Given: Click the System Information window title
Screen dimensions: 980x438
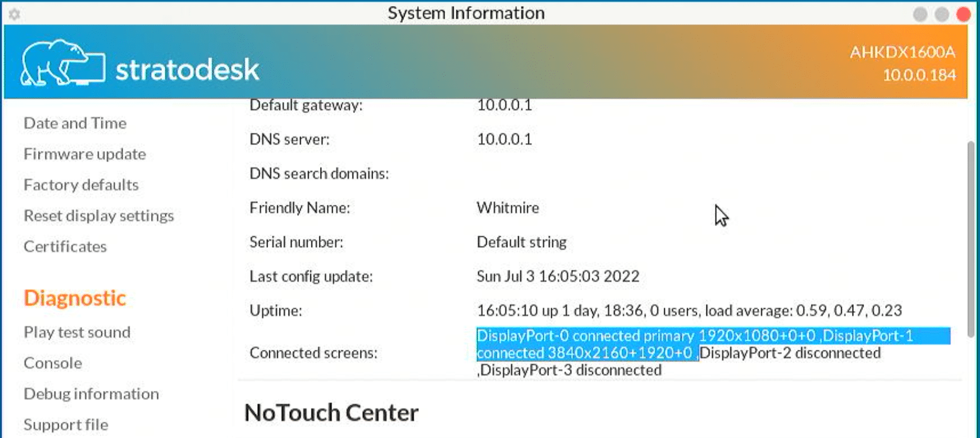Looking at the screenshot, I should pos(466,13).
